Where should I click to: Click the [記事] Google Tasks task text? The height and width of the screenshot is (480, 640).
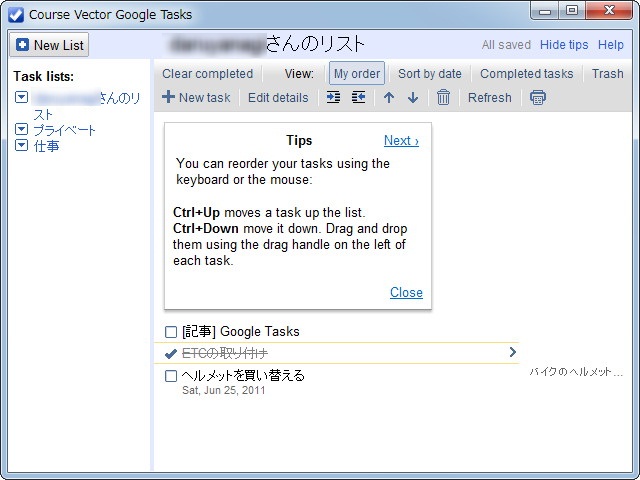pyautogui.click(x=241, y=331)
